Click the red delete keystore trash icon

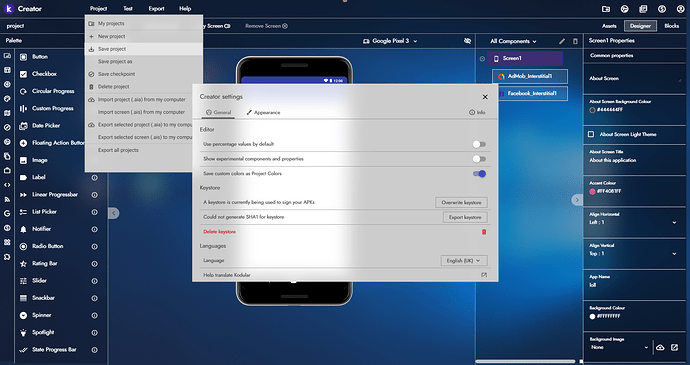point(484,232)
